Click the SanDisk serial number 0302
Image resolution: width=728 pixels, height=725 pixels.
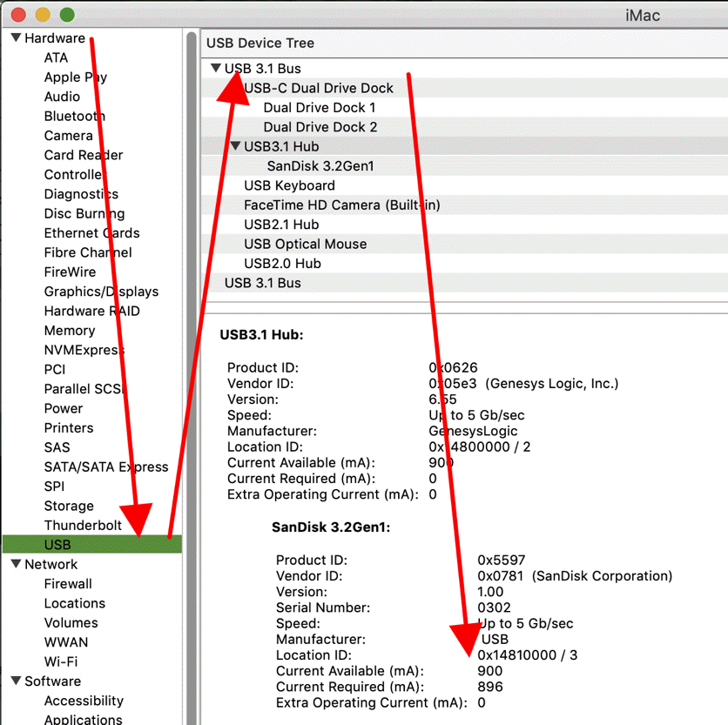494,608
